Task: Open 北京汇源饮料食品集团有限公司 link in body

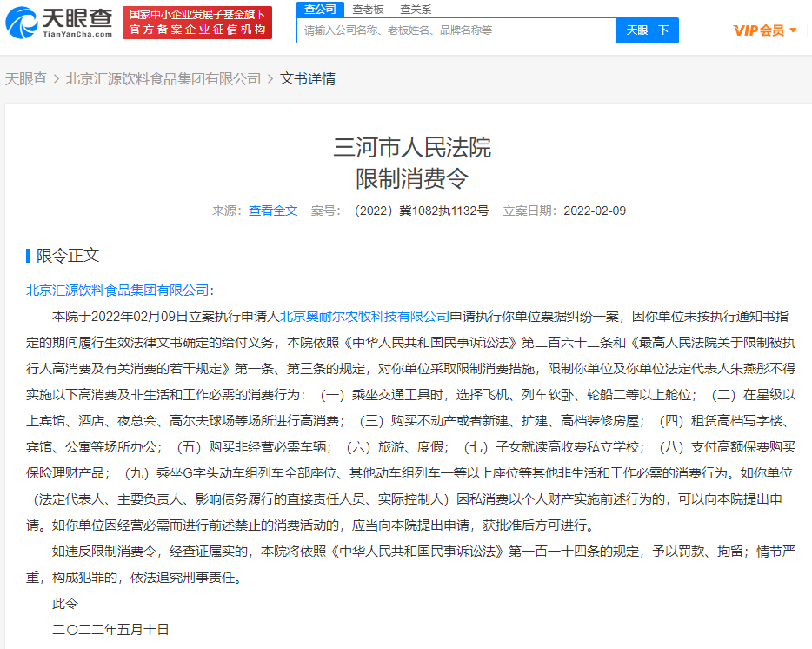Action: coord(117,291)
